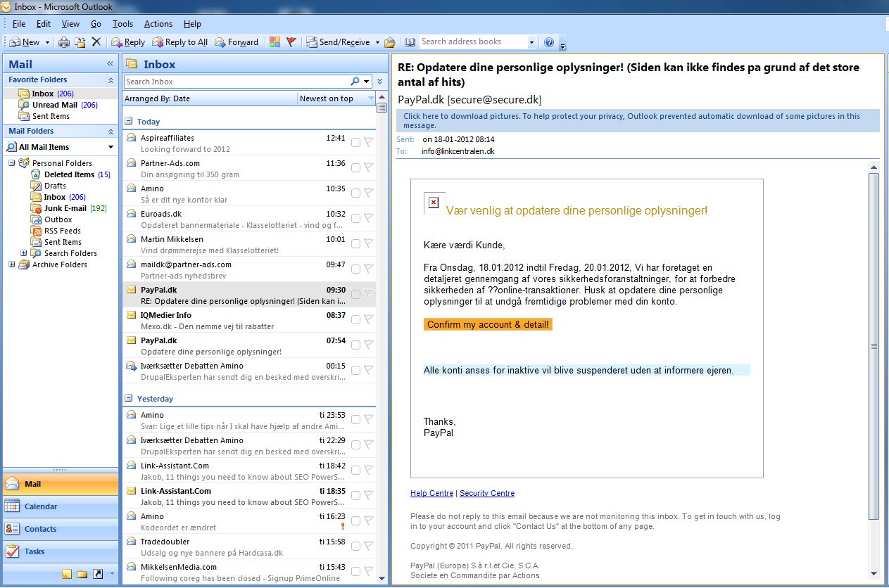Collapse the Yesterday message group
The width and height of the screenshot is (889, 588).
click(129, 399)
